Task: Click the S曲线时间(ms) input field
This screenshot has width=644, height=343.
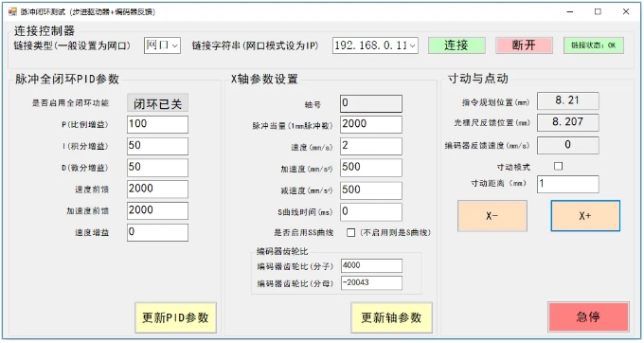Action: click(x=371, y=212)
